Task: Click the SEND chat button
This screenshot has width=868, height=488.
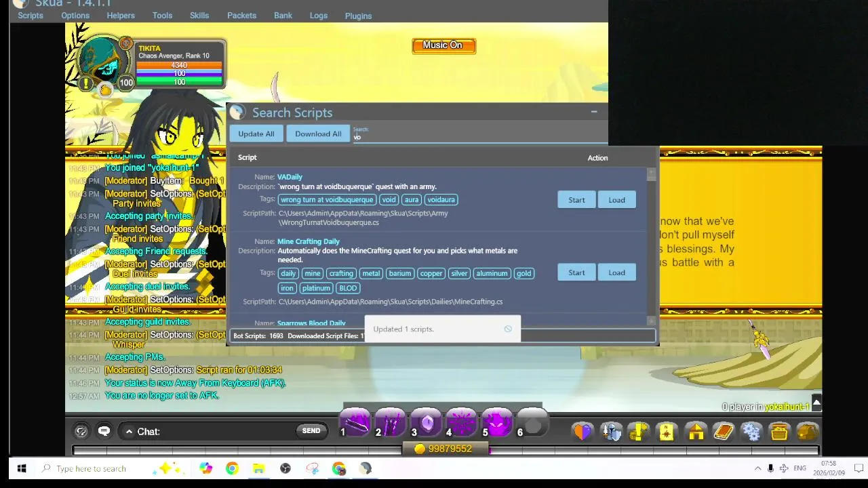Action: point(311,430)
